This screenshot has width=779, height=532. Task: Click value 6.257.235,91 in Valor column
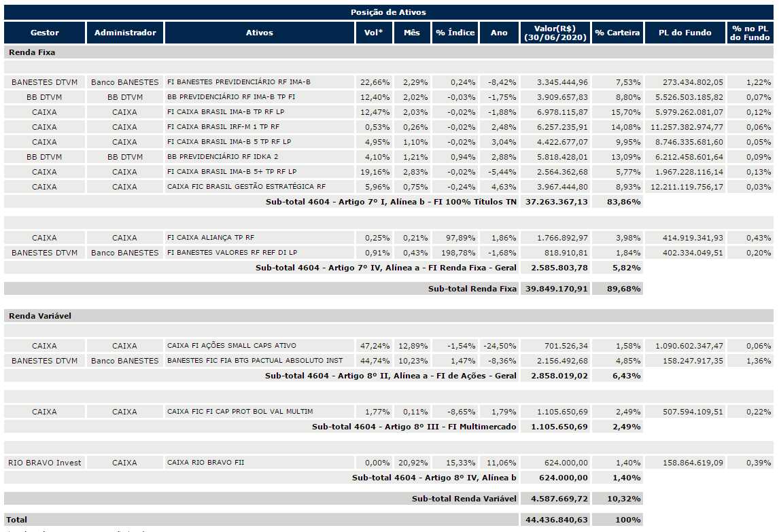pos(562,127)
